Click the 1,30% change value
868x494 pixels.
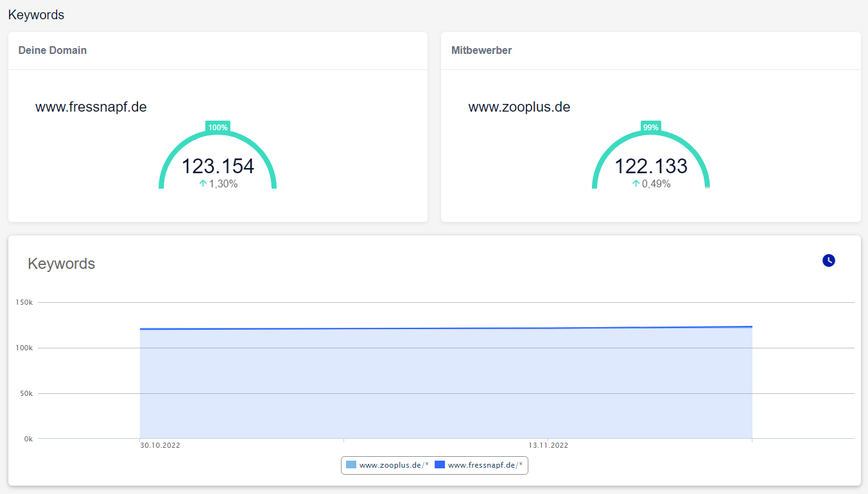coord(223,184)
